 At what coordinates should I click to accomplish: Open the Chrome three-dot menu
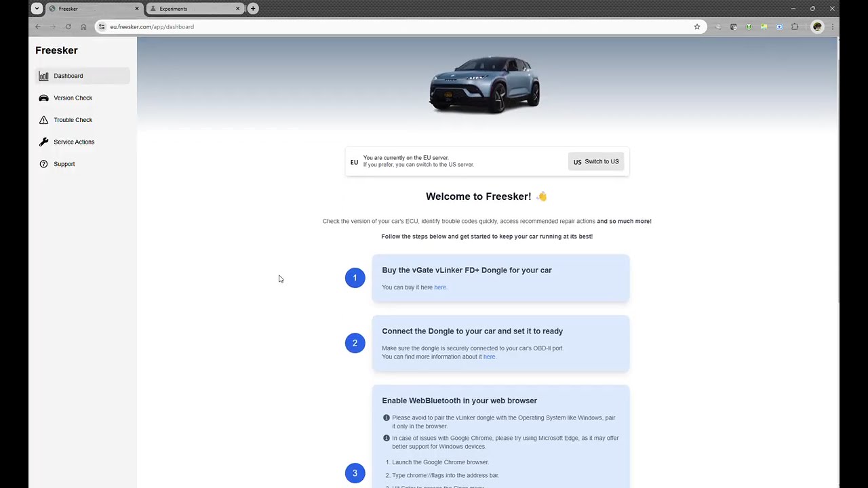[833, 26]
